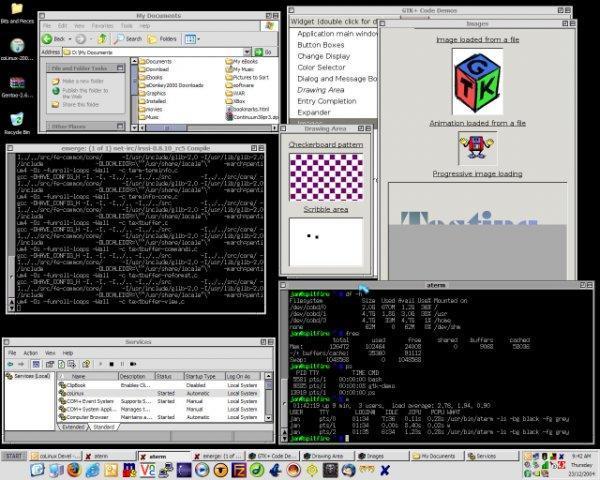Switch to the Extended tab in Services
The height and width of the screenshot is (480, 600).
click(x=73, y=427)
